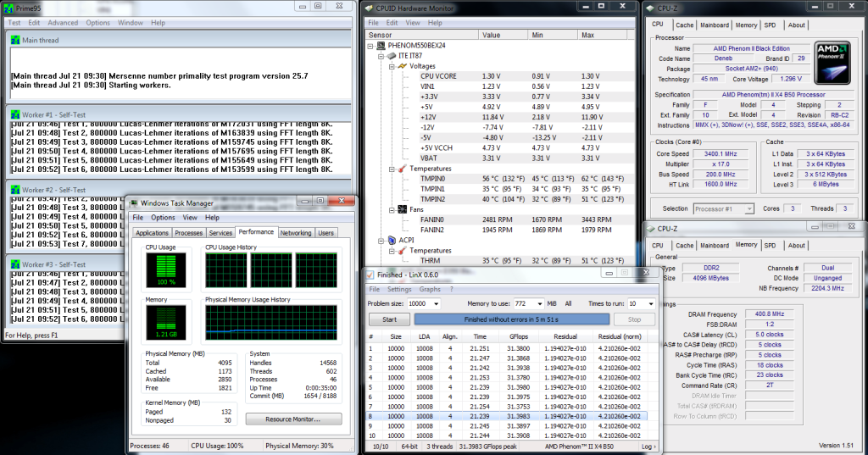Click the GFlops column header in LinX
Screen dimensions: 868x455
tap(518, 336)
